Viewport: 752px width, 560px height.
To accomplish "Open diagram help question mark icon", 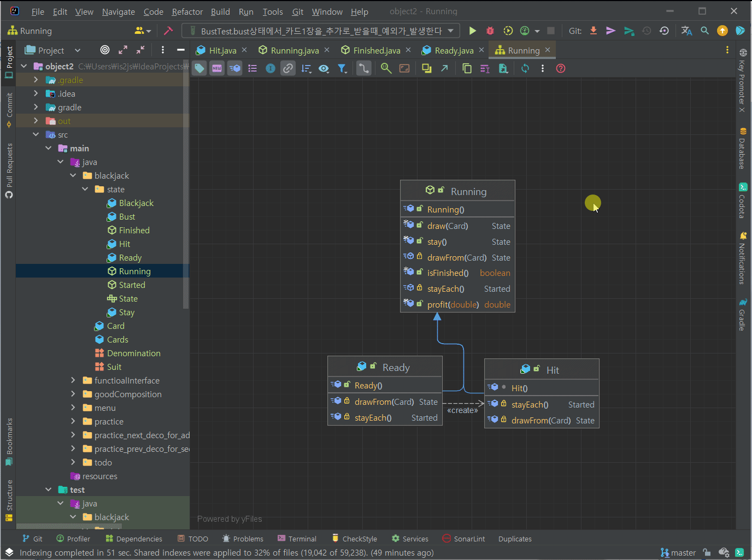I will click(x=561, y=68).
